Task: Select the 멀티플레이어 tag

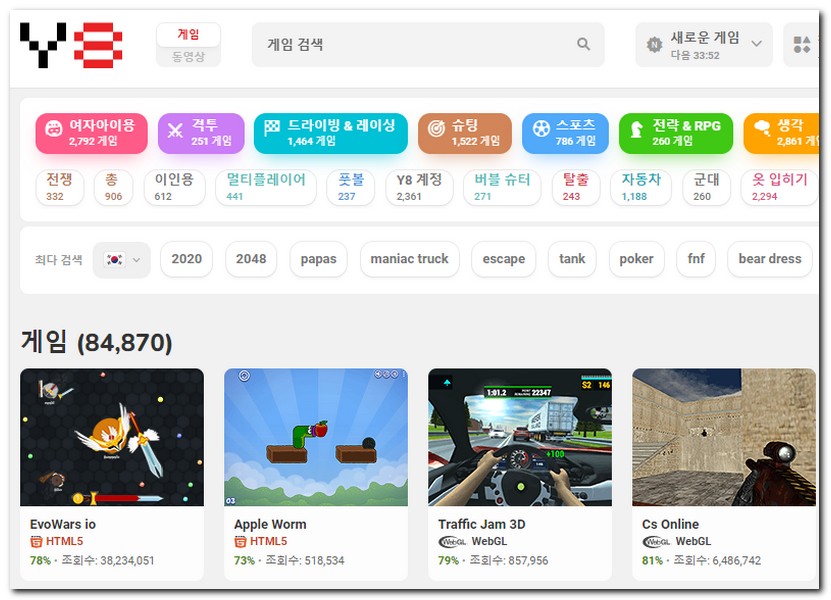Action: point(265,187)
